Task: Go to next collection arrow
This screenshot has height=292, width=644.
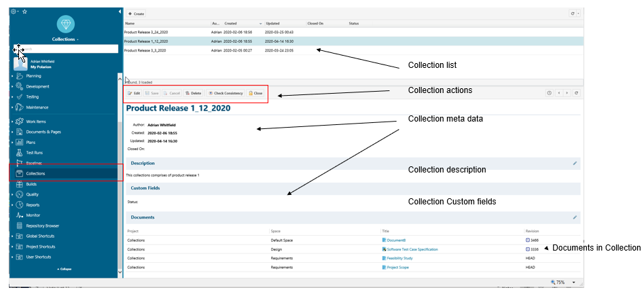Action: (567, 93)
